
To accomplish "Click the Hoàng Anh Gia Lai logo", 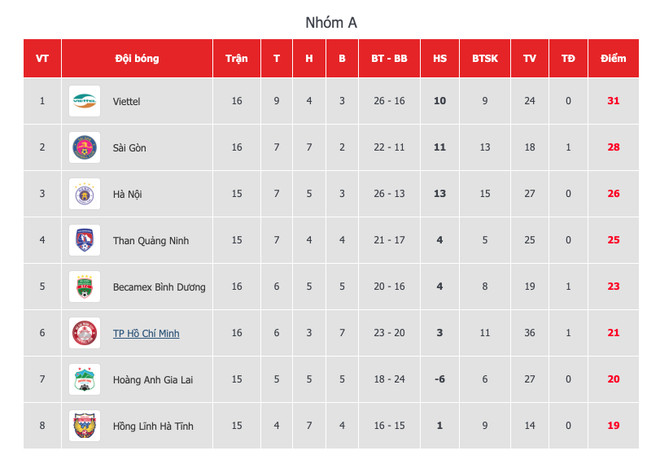I will pos(83,379).
